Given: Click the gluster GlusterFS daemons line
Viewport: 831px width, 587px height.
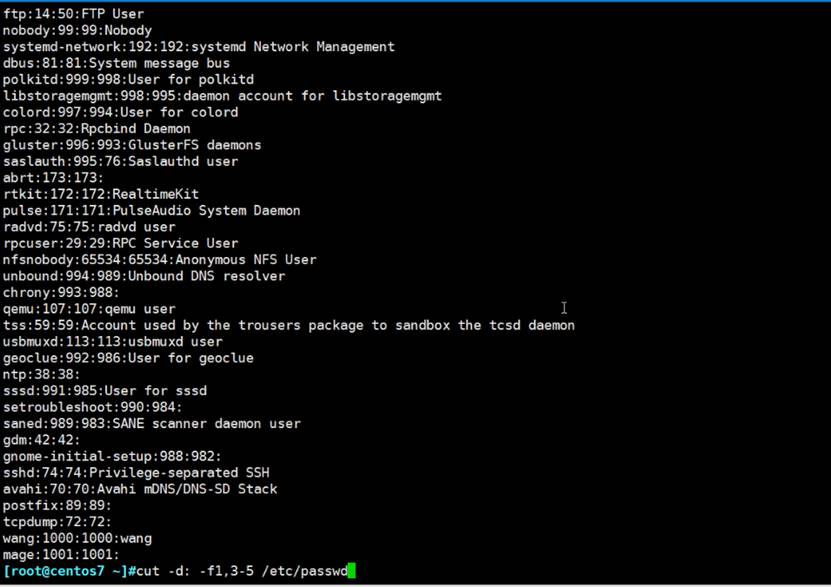Looking at the screenshot, I should coord(132,145).
